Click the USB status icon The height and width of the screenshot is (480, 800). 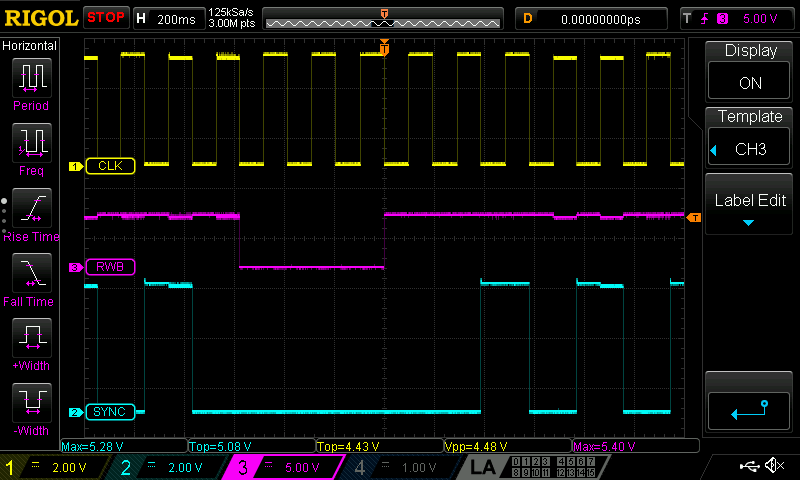(748, 466)
